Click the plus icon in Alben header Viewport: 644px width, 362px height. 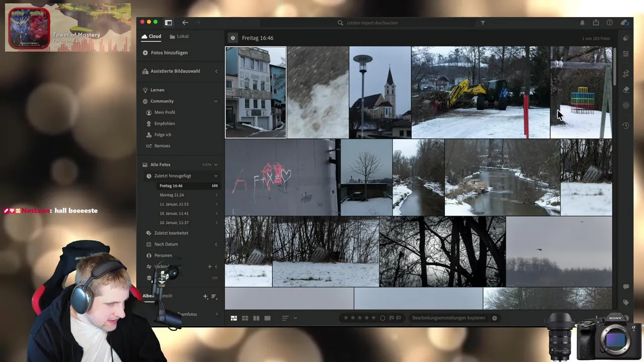205,297
